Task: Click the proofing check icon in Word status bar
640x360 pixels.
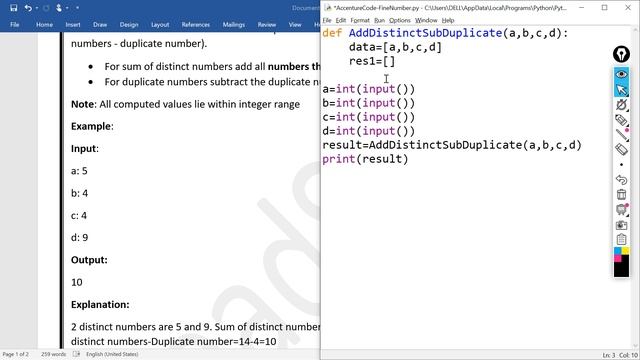Action: tap(76, 354)
